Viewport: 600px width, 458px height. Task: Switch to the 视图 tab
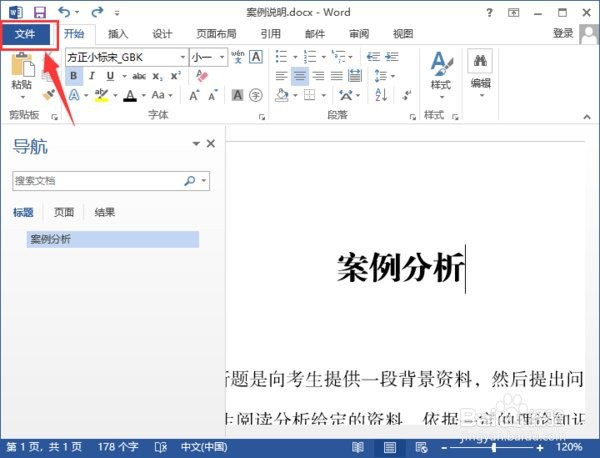coord(403,34)
